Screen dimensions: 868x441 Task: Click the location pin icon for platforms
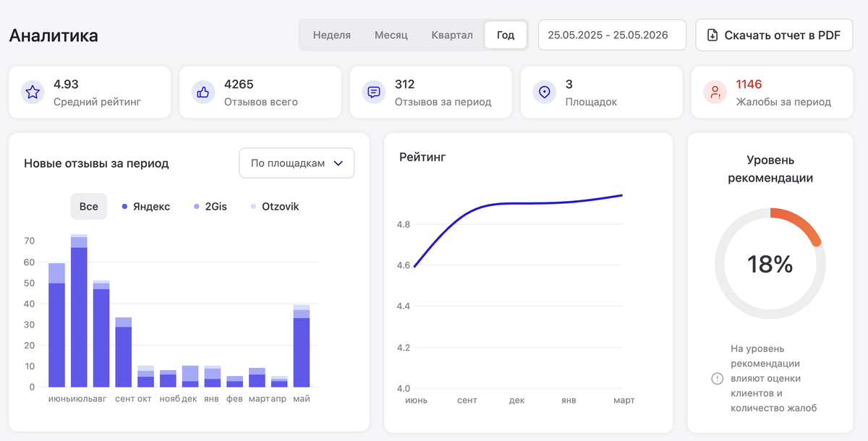545,93
